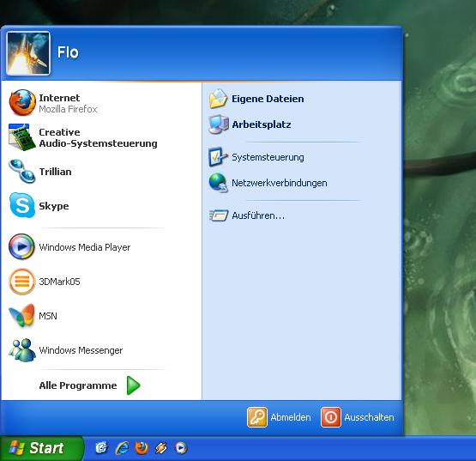
Task: Open Internet Explorer in quick launch bar
Action: [122, 448]
